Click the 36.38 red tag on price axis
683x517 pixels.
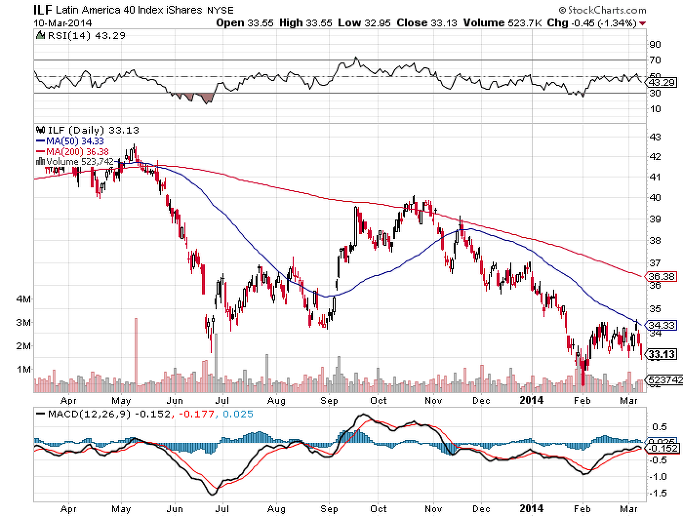click(660, 276)
